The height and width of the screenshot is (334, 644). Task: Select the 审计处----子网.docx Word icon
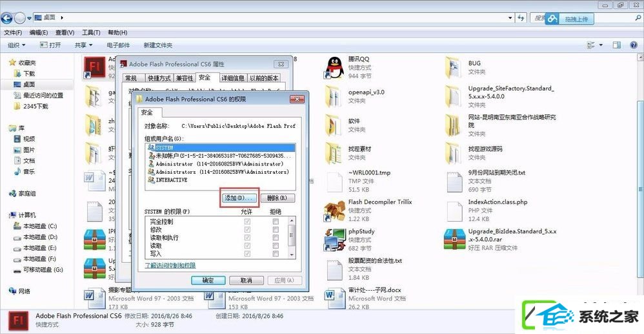(334, 297)
